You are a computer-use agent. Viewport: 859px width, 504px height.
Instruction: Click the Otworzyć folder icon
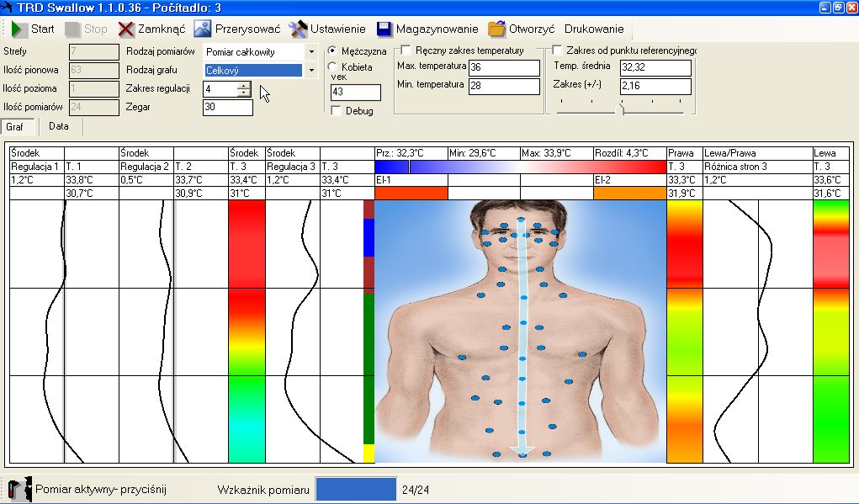coord(497,29)
